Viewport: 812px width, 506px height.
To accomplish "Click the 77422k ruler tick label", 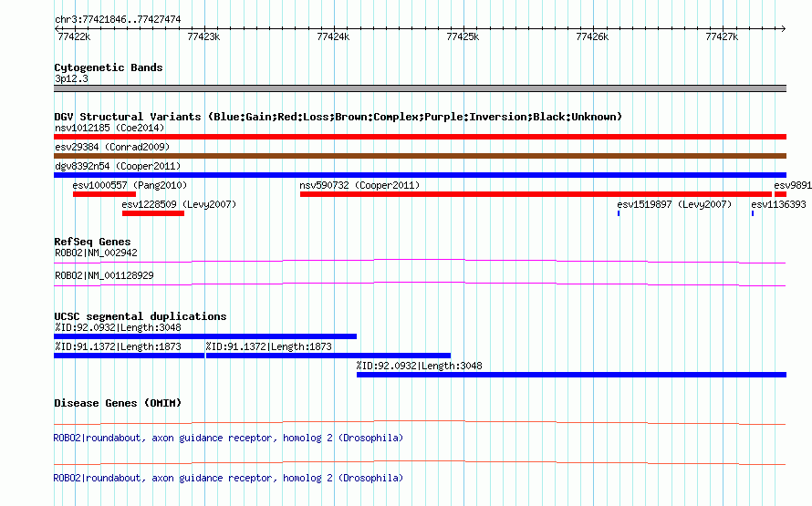I will 74,36.
